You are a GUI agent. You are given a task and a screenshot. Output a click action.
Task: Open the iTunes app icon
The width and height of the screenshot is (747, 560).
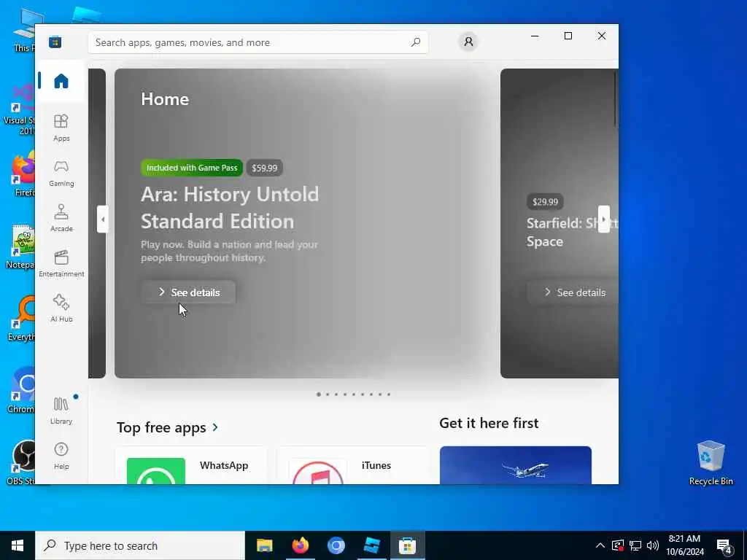(x=318, y=471)
